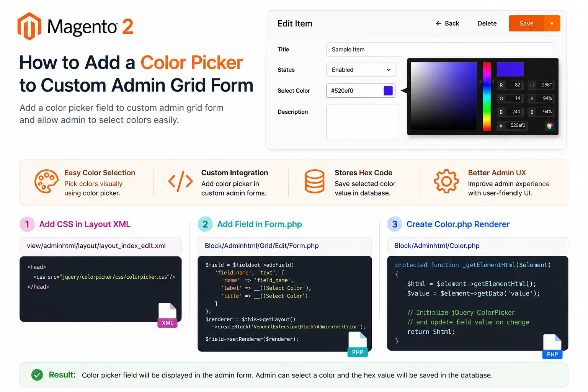The width and height of the screenshot is (588, 392).
Task: Click the H value field showing 258°
Action: click(x=541, y=85)
